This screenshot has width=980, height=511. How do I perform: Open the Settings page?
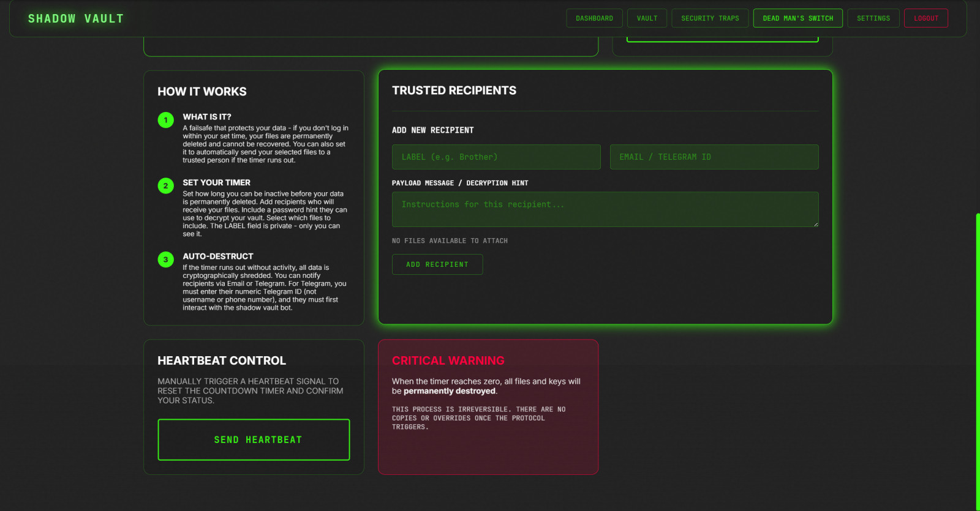point(873,18)
